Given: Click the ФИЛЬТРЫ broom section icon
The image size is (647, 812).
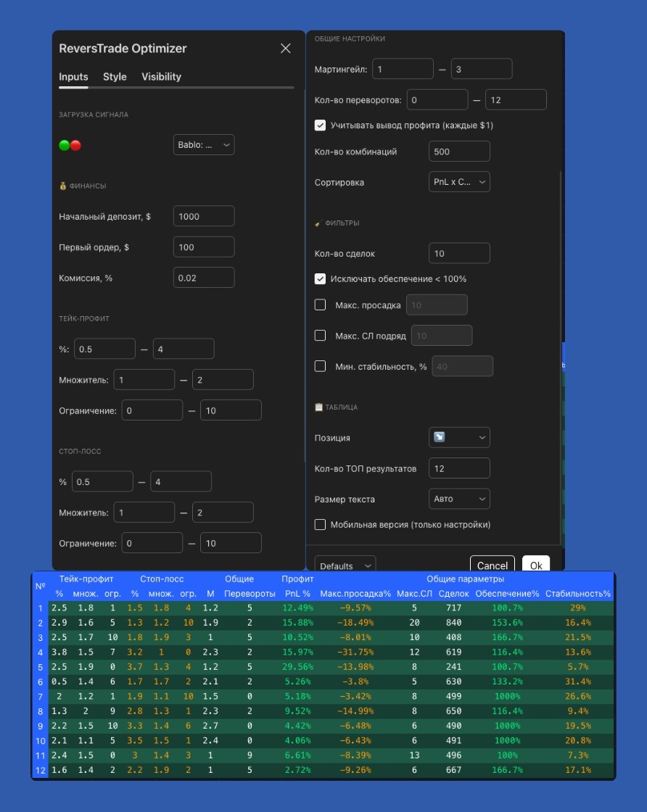Looking at the screenshot, I should [318, 223].
